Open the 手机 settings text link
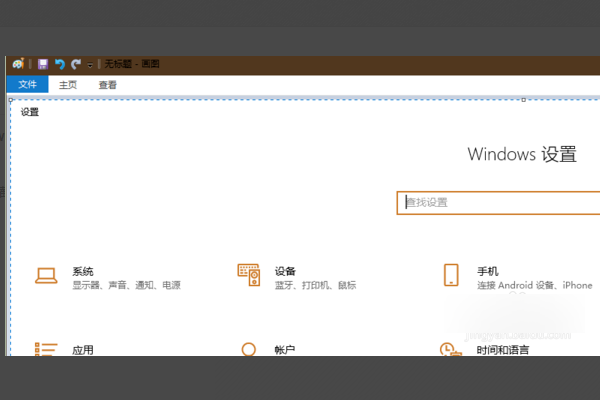This screenshot has height=400, width=600. (x=488, y=271)
